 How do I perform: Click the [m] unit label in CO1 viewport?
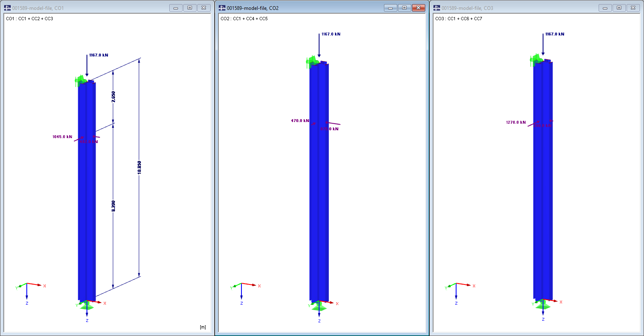203,327
